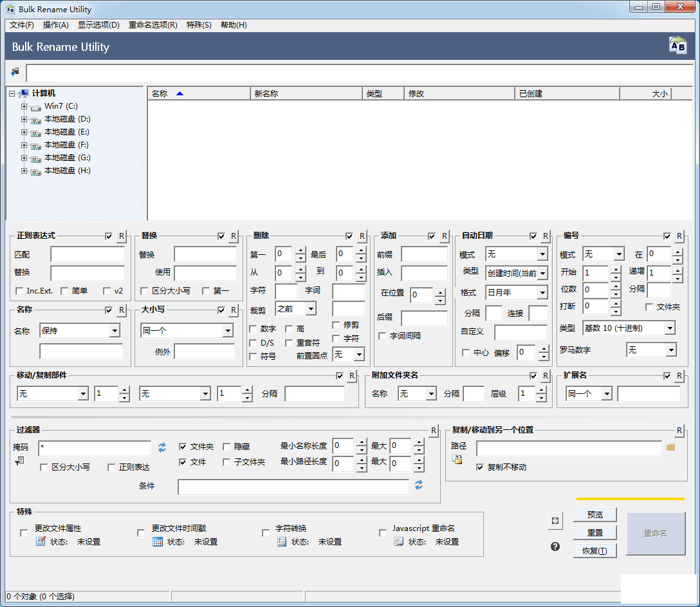Viewport: 700px width, 607px height.
Task: Click the 重命名 button
Action: (656, 534)
